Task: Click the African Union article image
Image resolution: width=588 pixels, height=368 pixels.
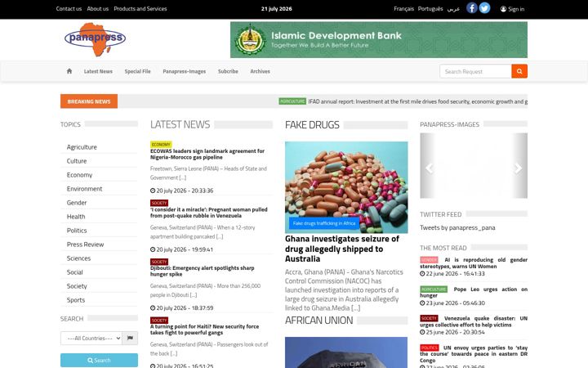Action: (x=346, y=352)
